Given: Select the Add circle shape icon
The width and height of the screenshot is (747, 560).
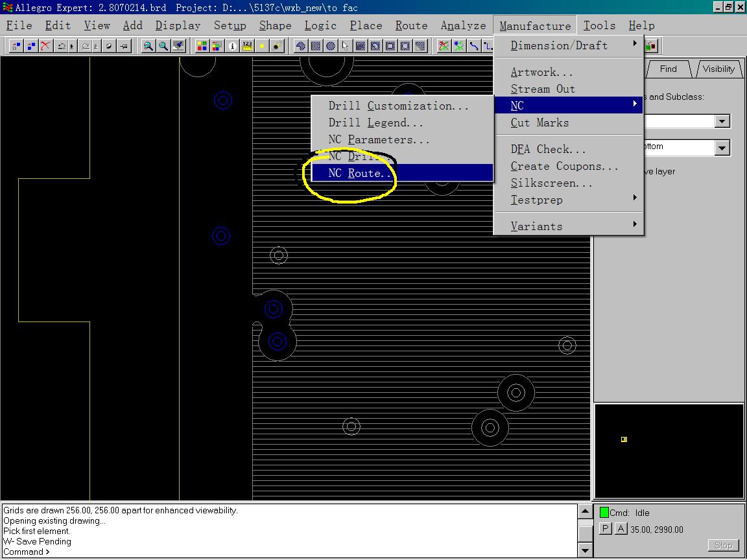Looking at the screenshot, I should [x=330, y=46].
